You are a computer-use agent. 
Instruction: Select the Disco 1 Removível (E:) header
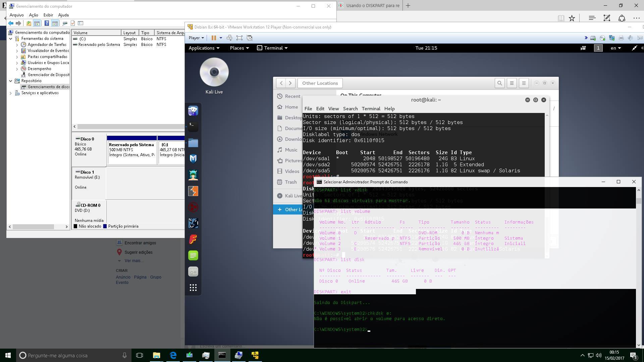tap(89, 183)
